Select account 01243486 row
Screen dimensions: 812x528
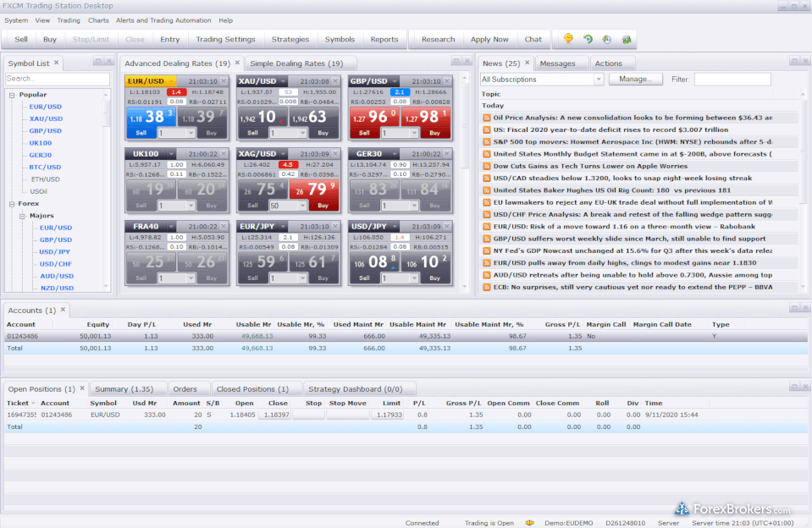click(406, 337)
